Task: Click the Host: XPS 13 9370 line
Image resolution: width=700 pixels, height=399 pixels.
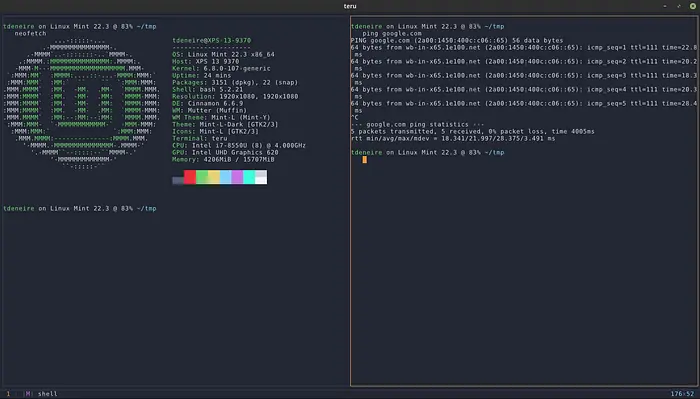Action: click(x=206, y=62)
